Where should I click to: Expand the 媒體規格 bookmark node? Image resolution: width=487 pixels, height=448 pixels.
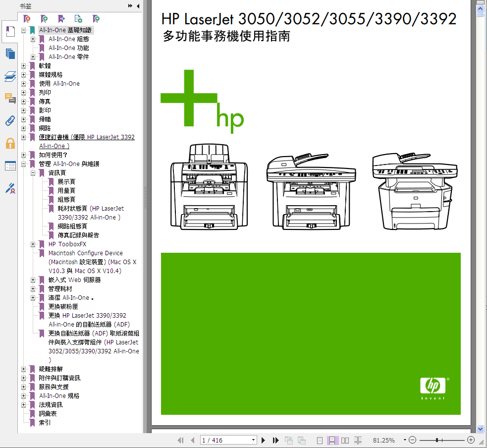(24, 75)
